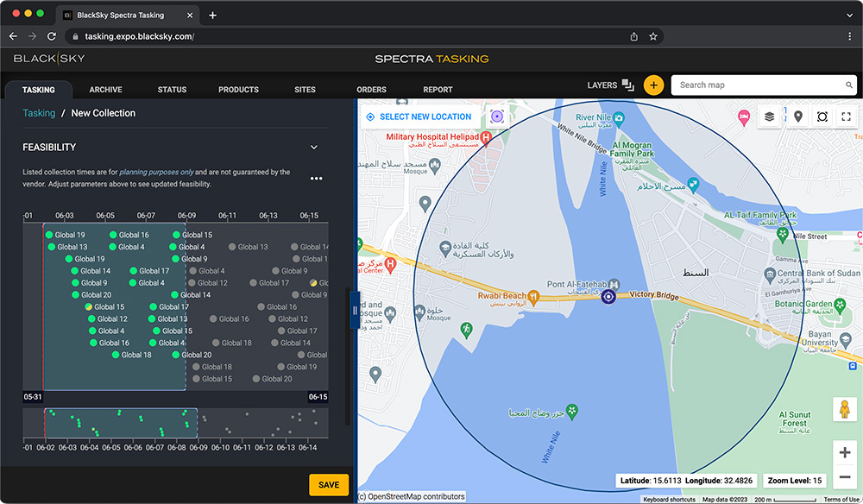The height and width of the screenshot is (504, 863).
Task: Click the pegman icon for Street View
Action: (844, 410)
